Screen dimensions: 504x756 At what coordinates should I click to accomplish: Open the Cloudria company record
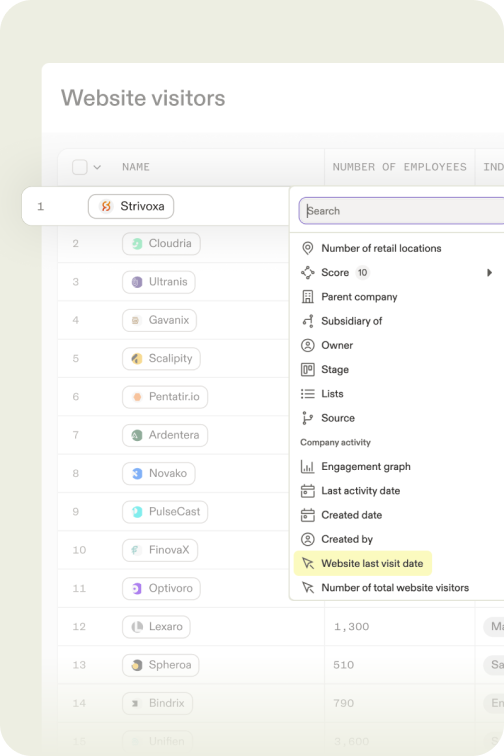point(161,243)
